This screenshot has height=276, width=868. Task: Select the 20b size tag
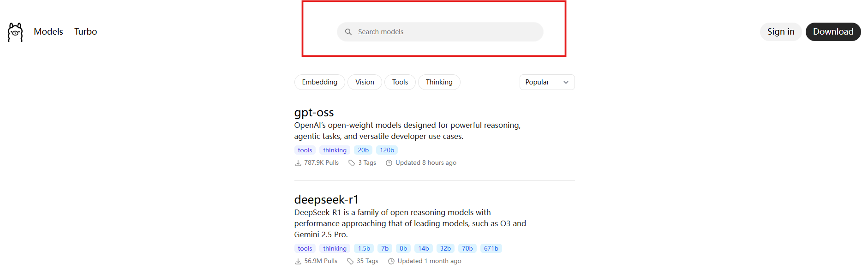click(x=363, y=150)
